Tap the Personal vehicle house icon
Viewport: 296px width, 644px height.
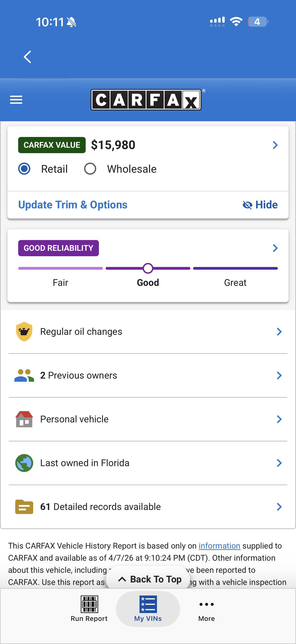click(x=24, y=419)
